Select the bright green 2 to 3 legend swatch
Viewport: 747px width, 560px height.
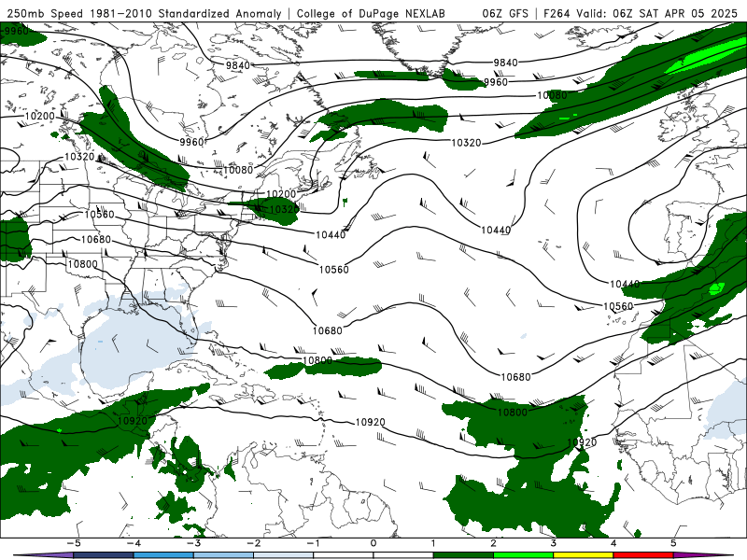(523, 555)
